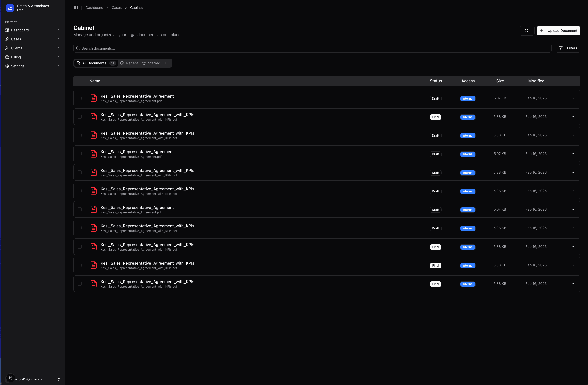Screen dimensions: 588x385
Task: Click the Cases gavel icon in the sidebar
Action: click(x=7, y=39)
